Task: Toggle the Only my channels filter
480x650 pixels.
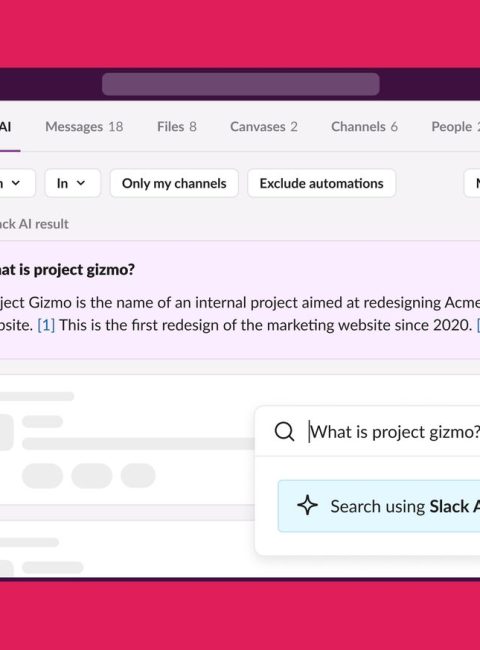Action: [174, 183]
